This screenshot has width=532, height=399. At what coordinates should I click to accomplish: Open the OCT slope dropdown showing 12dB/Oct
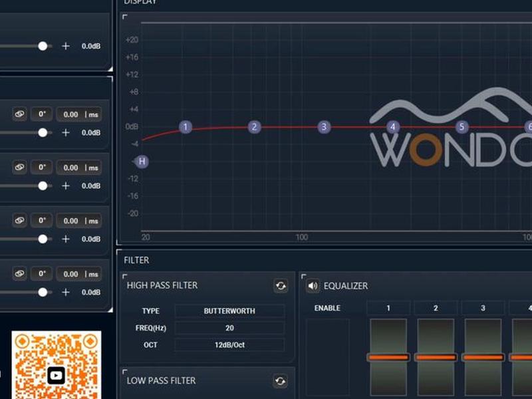[229, 344]
